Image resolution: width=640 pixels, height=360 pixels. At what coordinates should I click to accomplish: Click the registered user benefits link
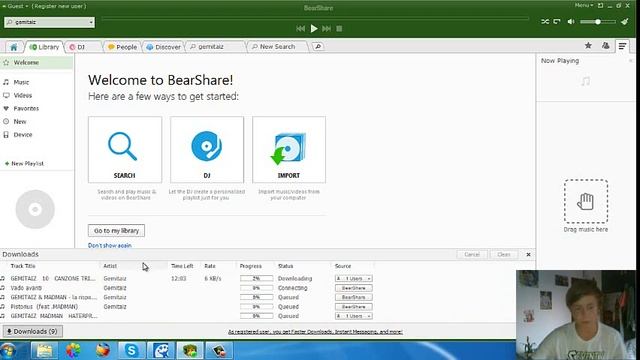pos(315,332)
